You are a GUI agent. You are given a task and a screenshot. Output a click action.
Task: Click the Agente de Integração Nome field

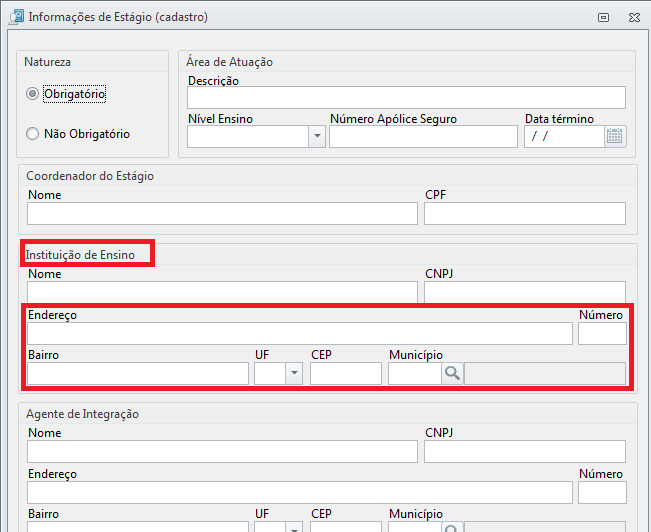point(223,451)
